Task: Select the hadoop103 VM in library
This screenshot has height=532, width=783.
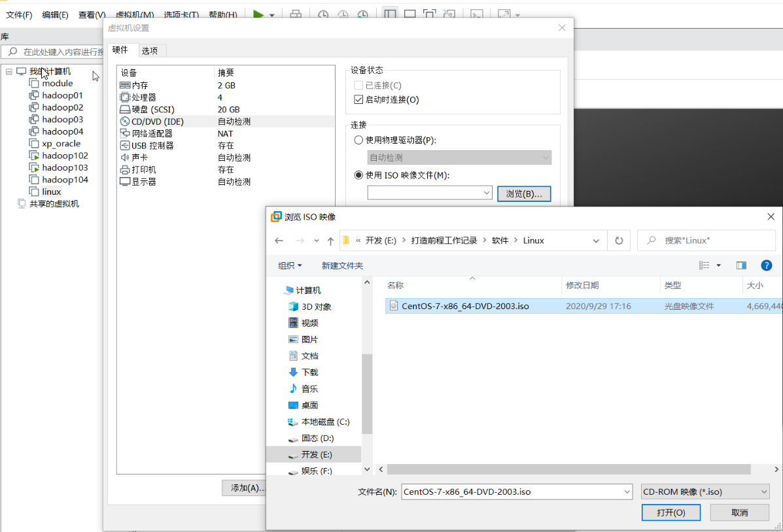Action: [64, 168]
